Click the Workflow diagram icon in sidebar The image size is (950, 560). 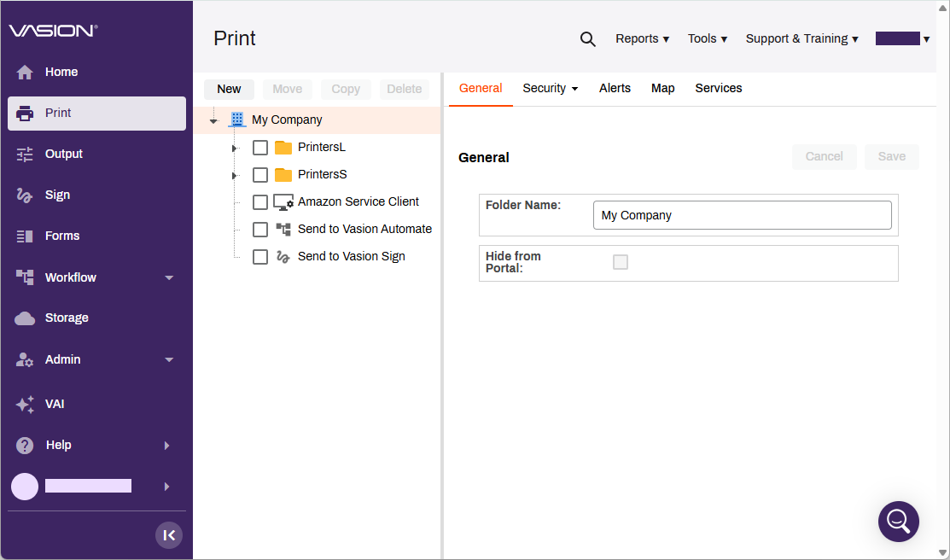pyautogui.click(x=25, y=277)
